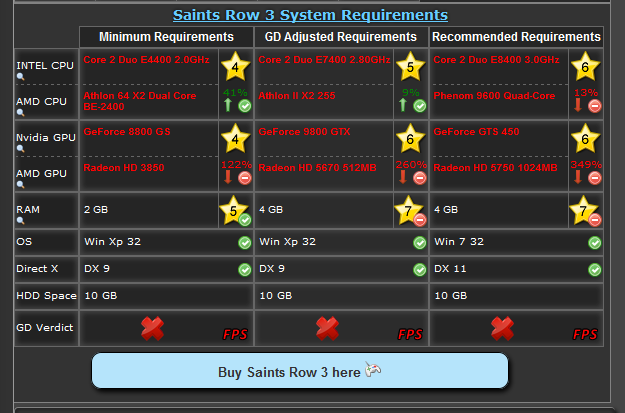625x413 pixels.
Task: Open Radeon HD 3850 link
Action: click(x=124, y=167)
